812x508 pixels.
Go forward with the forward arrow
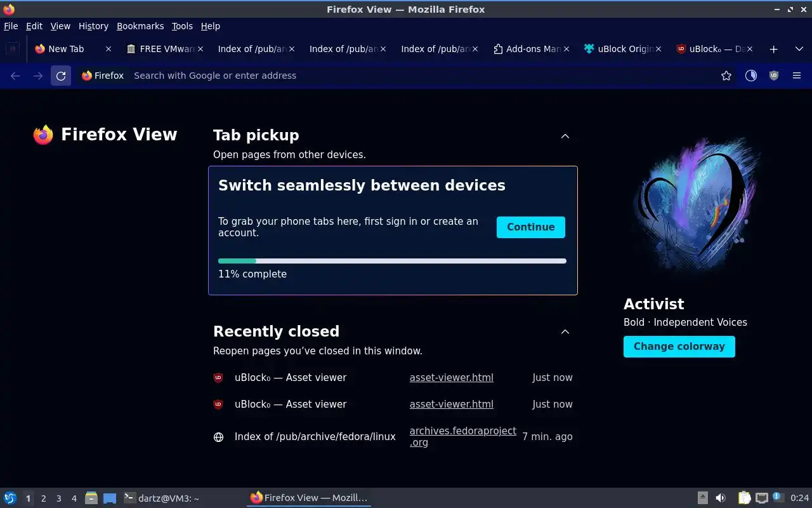pos(38,76)
